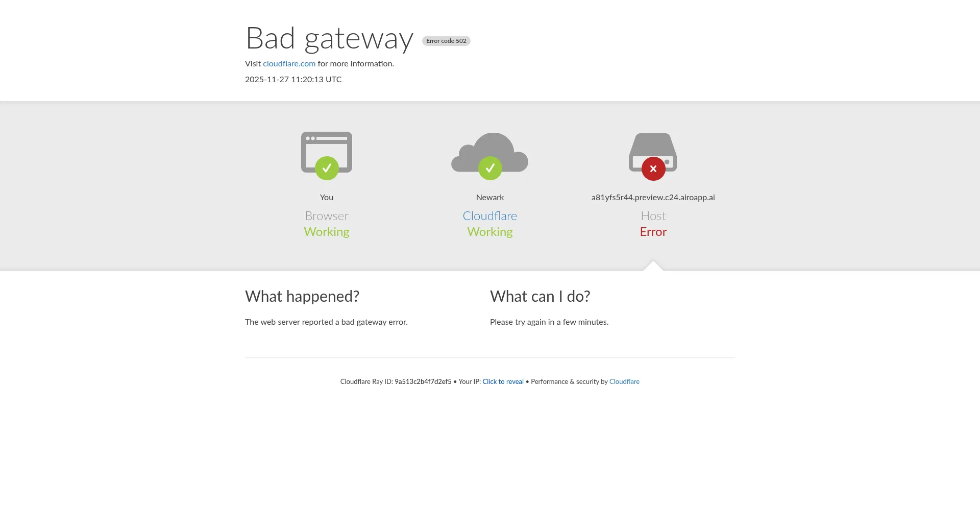Open the cloudflare.com link
This screenshot has width=980, height=507.
289,64
